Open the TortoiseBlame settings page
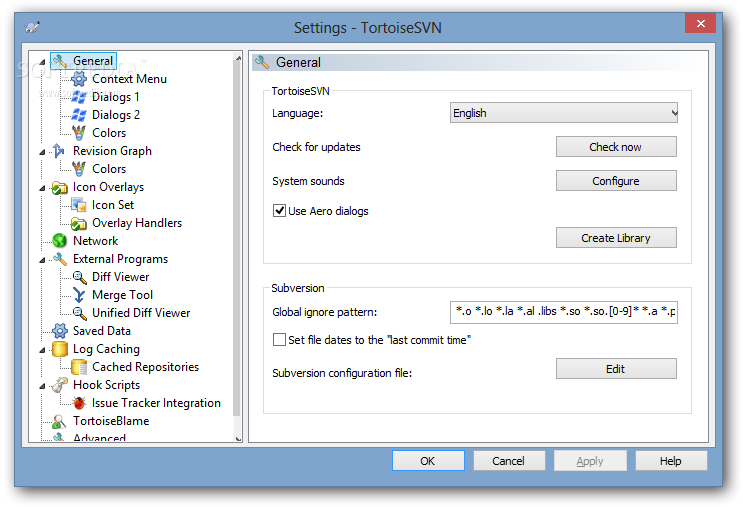743x507 pixels. point(111,421)
